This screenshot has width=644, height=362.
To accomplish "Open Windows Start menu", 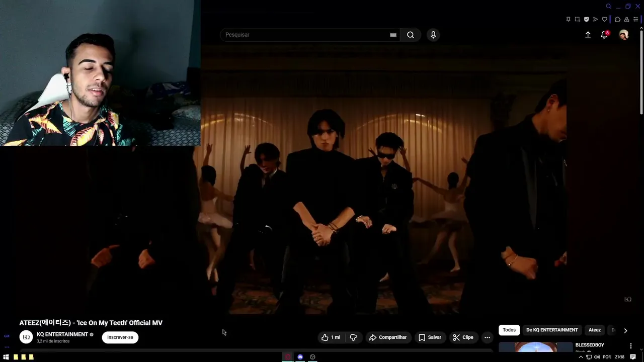I will tap(6, 357).
